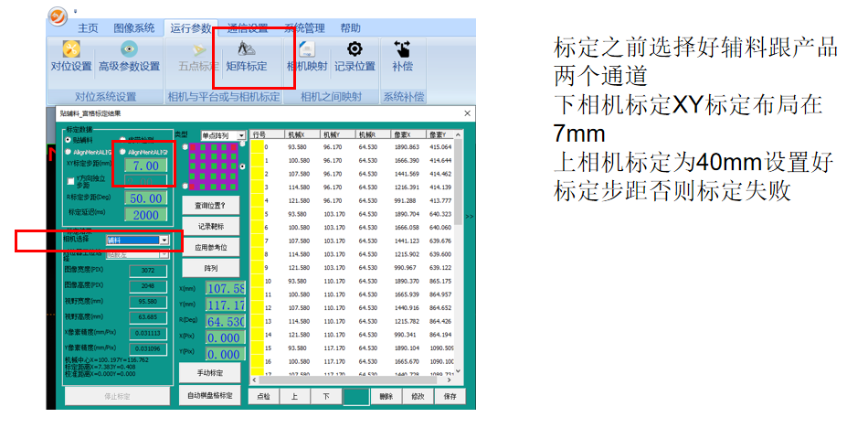Click the 五点标定 five-point calibration icon
The height and width of the screenshot is (428, 868).
pos(198,56)
